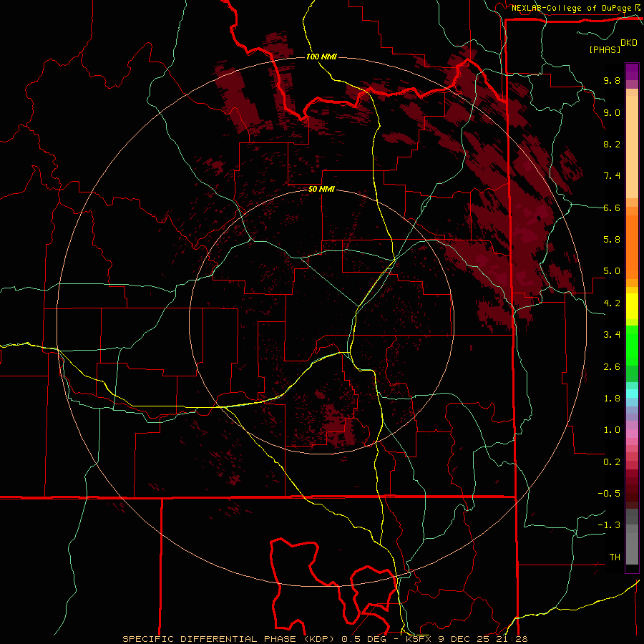The height and width of the screenshot is (644, 644).
Task: Click the 100 NMI range ring label
Action: (x=321, y=57)
